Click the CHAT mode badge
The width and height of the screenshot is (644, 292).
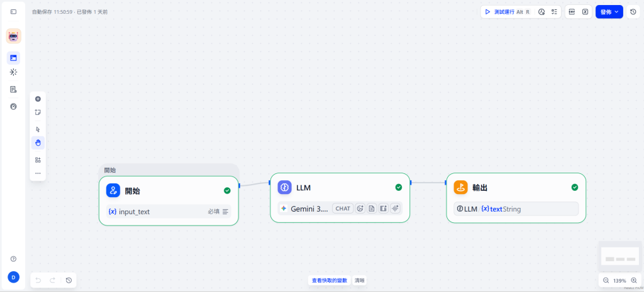click(343, 208)
